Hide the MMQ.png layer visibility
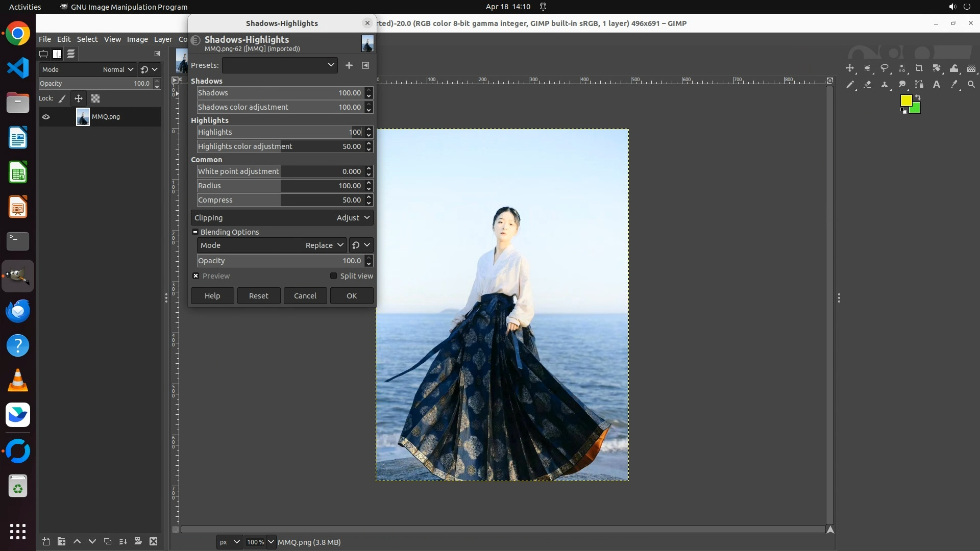 (x=46, y=117)
